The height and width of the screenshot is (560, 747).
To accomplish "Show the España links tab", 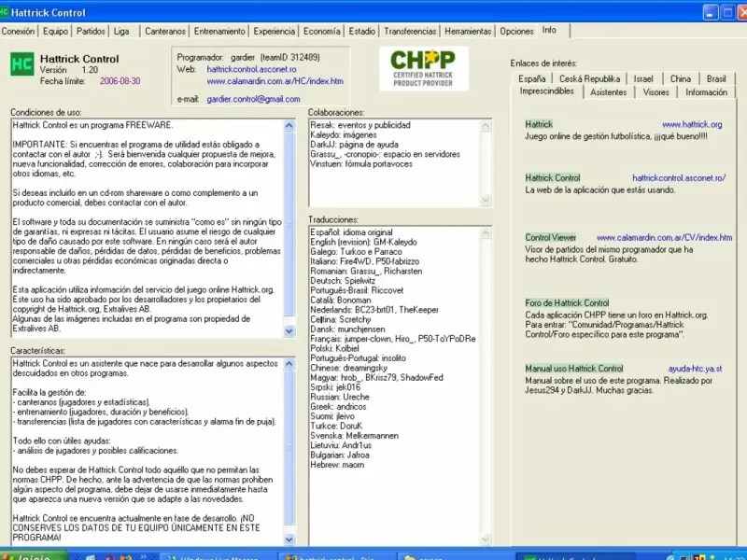I will tap(532, 79).
